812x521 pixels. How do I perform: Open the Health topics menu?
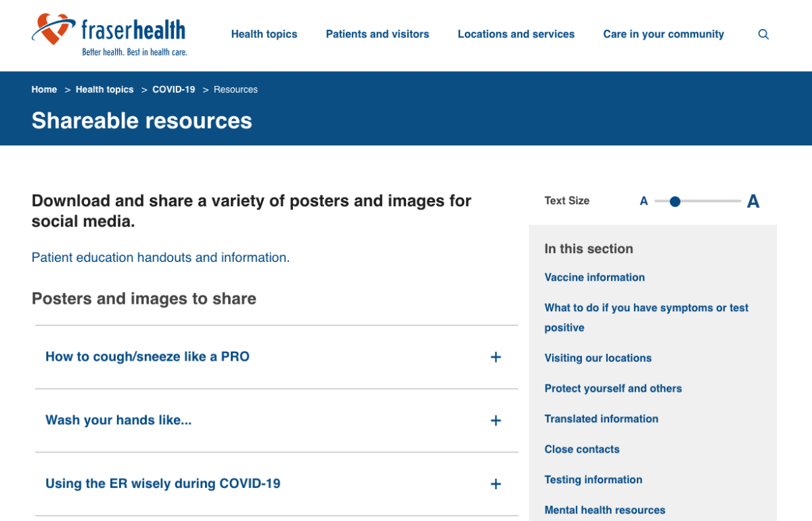coord(264,35)
